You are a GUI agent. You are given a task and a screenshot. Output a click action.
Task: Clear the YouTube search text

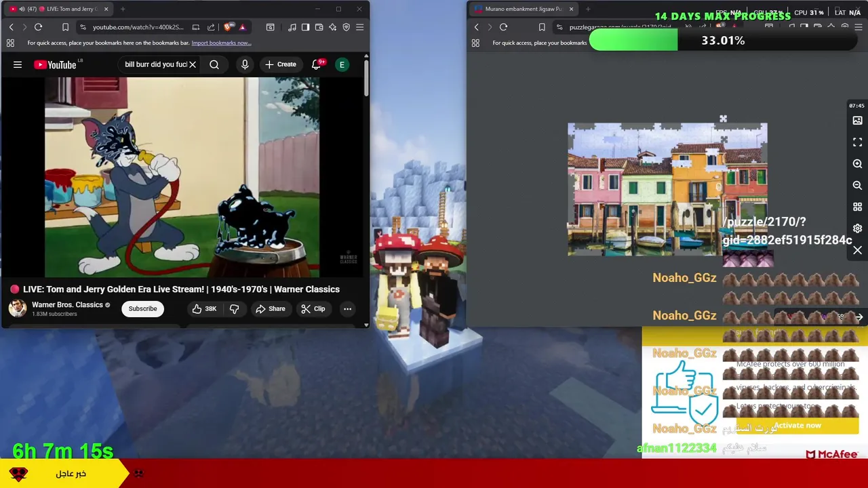click(193, 64)
